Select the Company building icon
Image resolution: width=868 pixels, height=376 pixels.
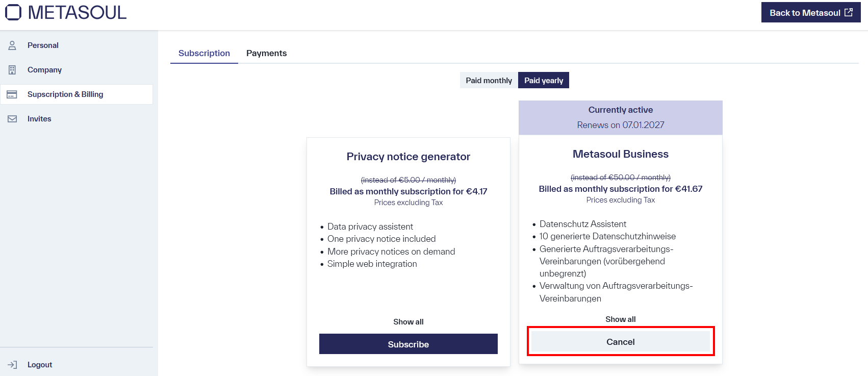(11, 69)
